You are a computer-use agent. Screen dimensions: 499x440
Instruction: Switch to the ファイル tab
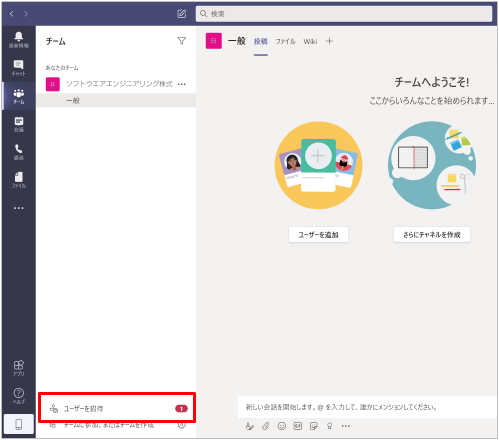tap(285, 41)
